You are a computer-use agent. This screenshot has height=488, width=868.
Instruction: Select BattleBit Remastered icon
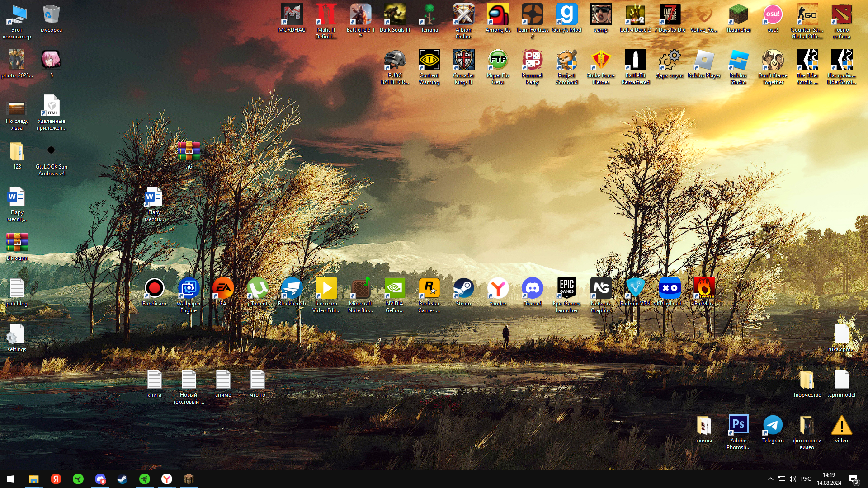coord(635,67)
